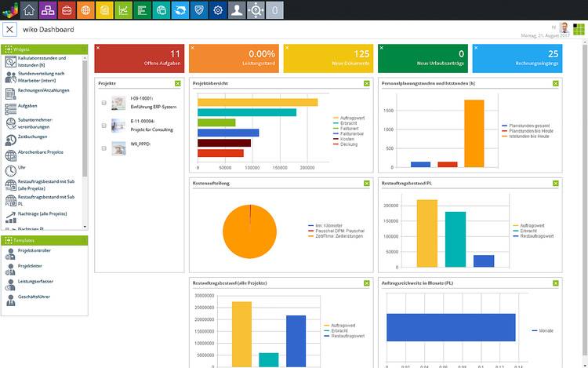Close the Kostenaufteilung widget with green X

tap(367, 183)
